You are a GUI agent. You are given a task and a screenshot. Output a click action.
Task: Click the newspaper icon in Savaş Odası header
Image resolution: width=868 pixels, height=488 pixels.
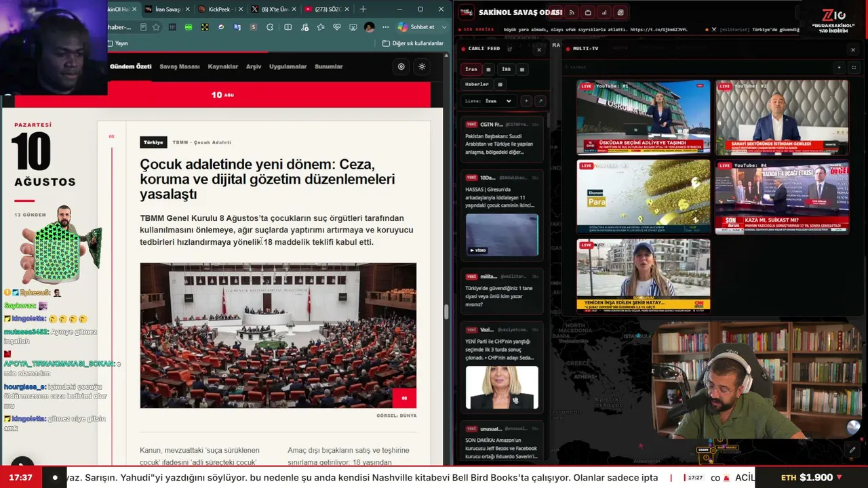620,13
